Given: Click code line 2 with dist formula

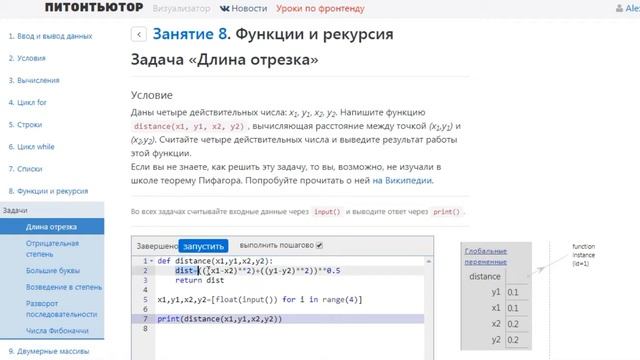Looking at the screenshot, I should pos(258,271).
